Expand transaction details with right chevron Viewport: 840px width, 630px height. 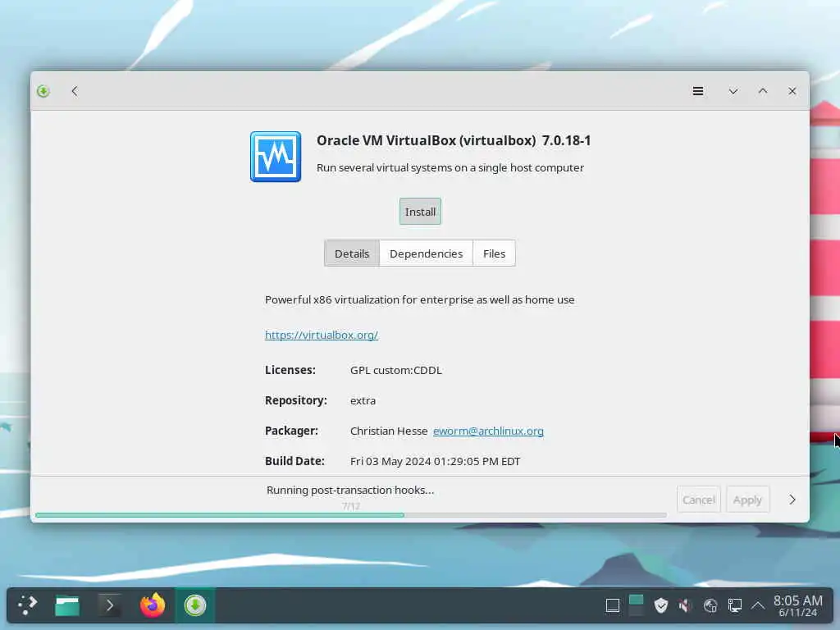point(792,500)
